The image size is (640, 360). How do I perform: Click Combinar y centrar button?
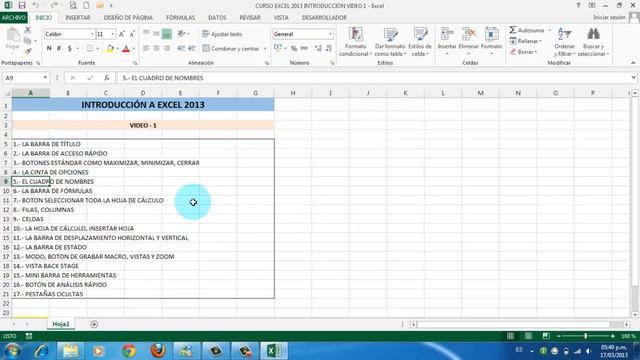click(x=231, y=49)
